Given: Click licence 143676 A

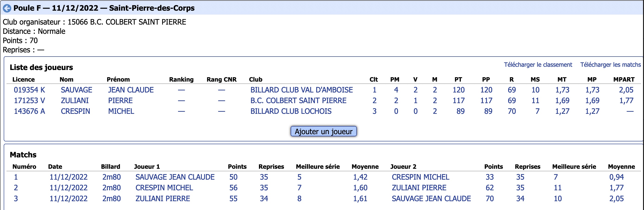Looking at the screenshot, I should (29, 111).
